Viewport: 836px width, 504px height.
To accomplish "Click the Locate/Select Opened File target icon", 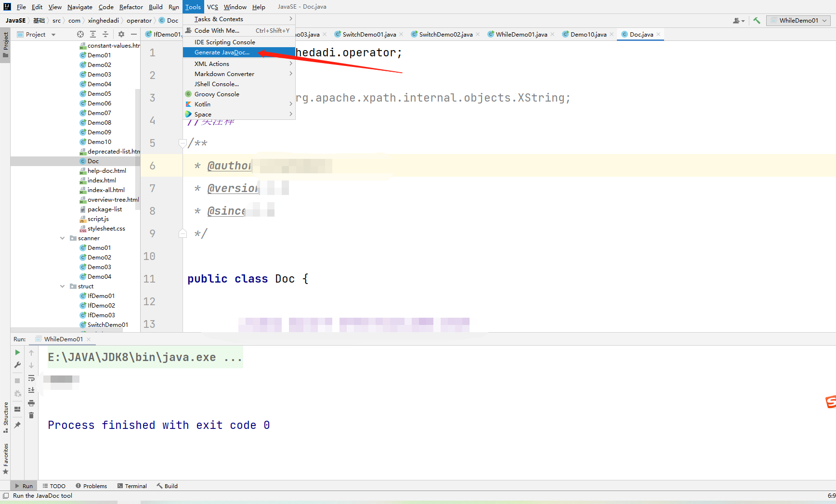I will [x=80, y=34].
